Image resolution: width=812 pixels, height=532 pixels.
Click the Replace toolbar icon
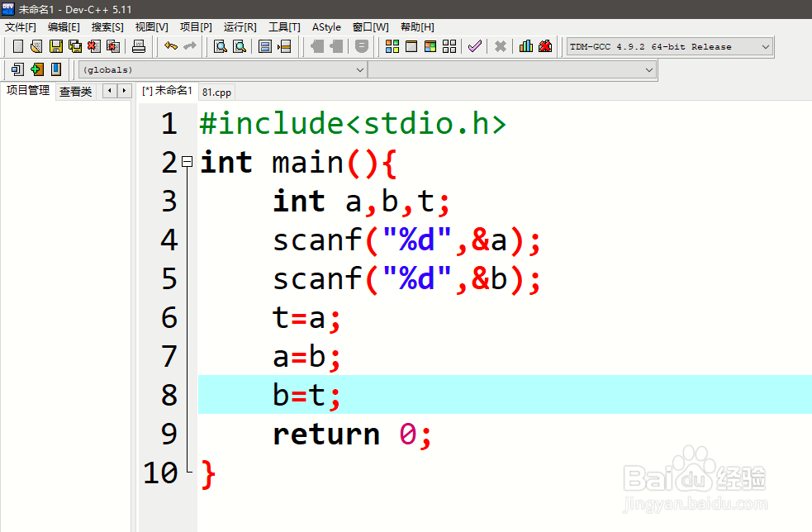(240, 46)
